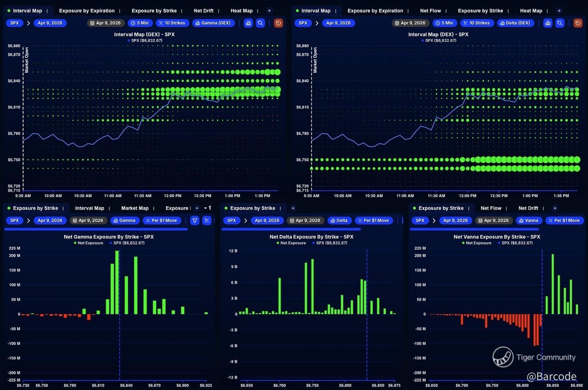This screenshot has width=588, height=390.
Task: Open the 10 Strikes dropdown in DEX panel
Action: [x=476, y=23]
